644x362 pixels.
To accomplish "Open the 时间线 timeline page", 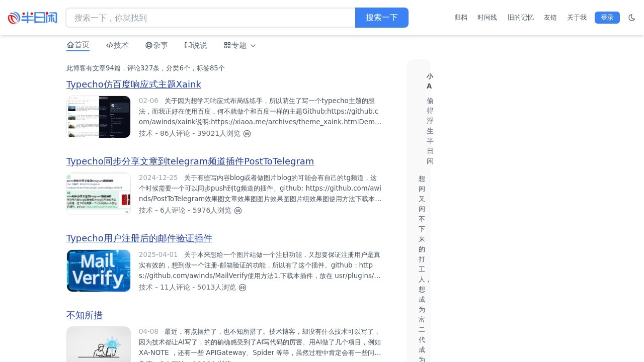I will [487, 18].
